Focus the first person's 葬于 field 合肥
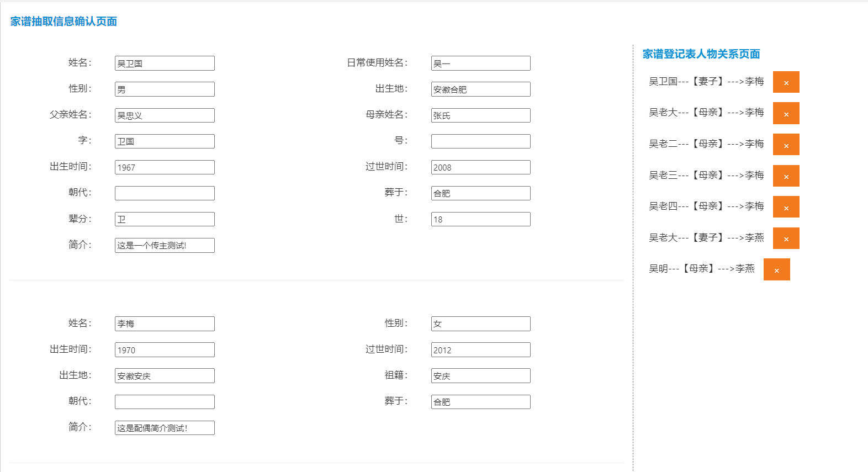 click(x=480, y=193)
